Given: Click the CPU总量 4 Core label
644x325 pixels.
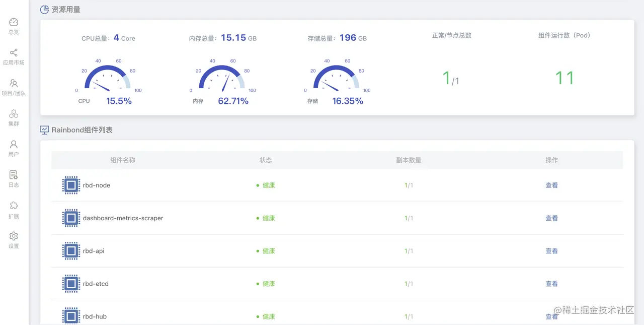Looking at the screenshot, I should click(x=108, y=38).
